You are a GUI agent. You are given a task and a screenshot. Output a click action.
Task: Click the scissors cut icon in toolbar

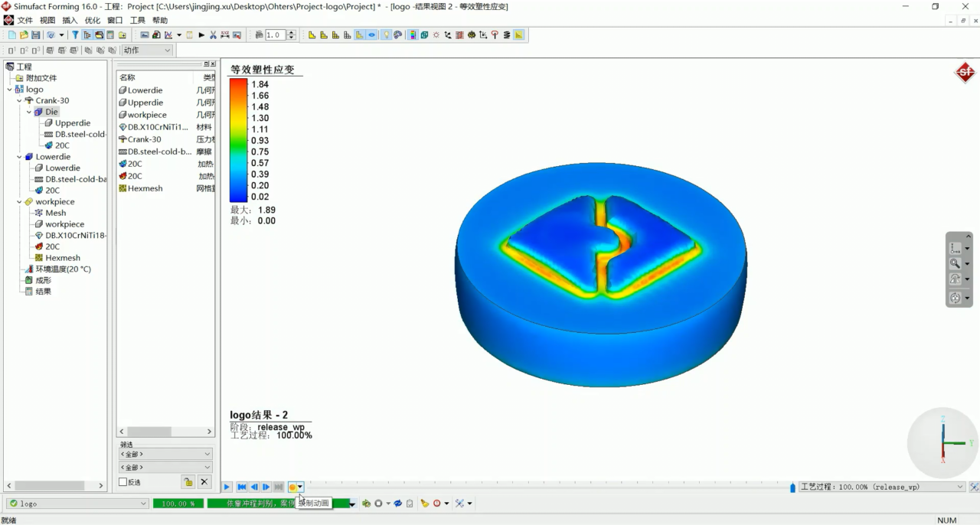213,35
